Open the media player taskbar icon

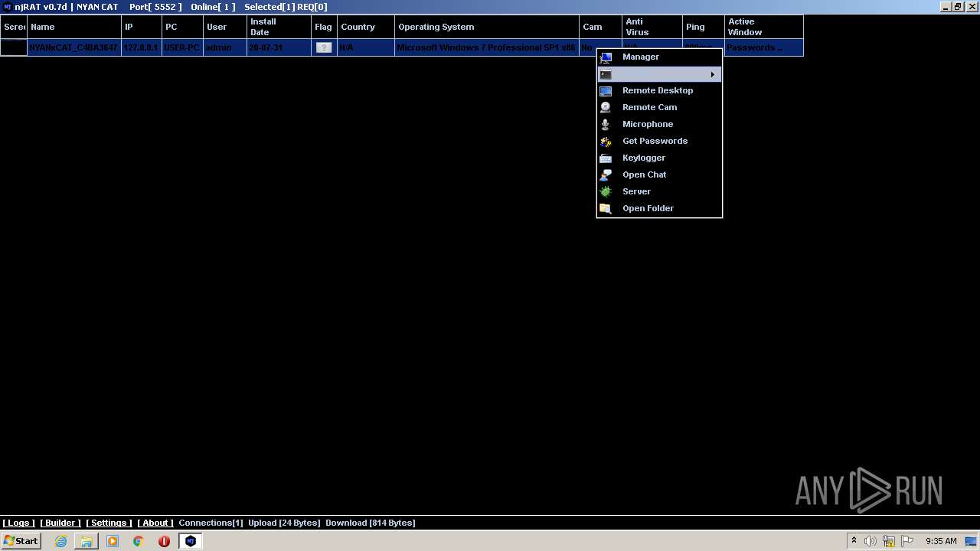click(x=113, y=541)
